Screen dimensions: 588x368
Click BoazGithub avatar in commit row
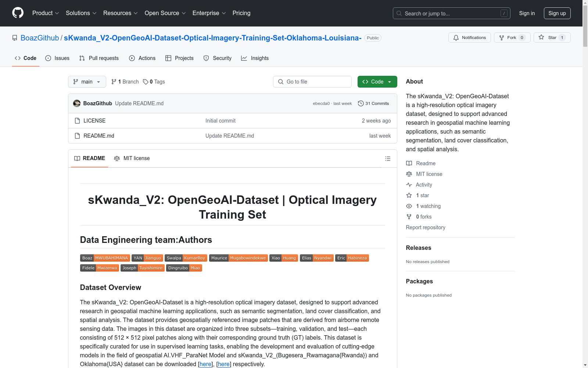coord(77,103)
